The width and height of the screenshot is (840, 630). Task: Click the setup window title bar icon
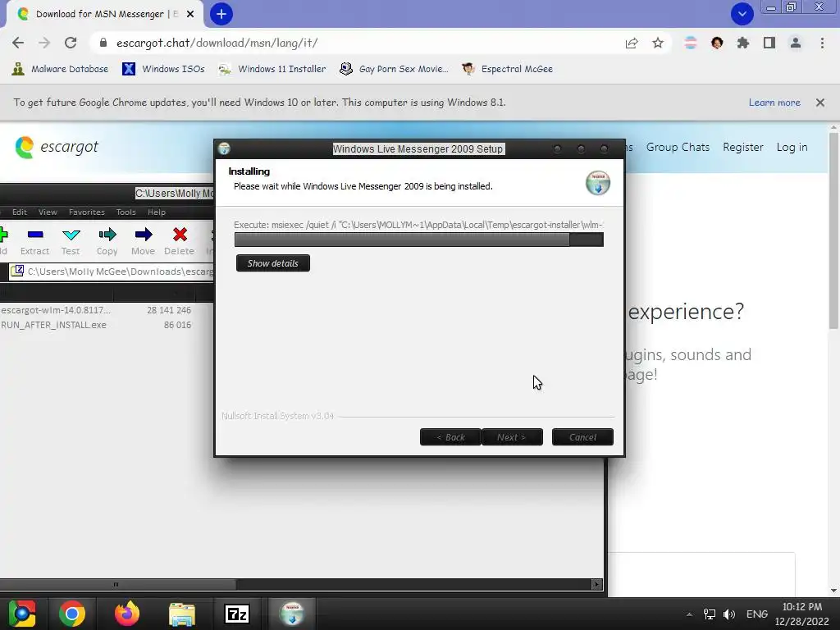click(225, 148)
